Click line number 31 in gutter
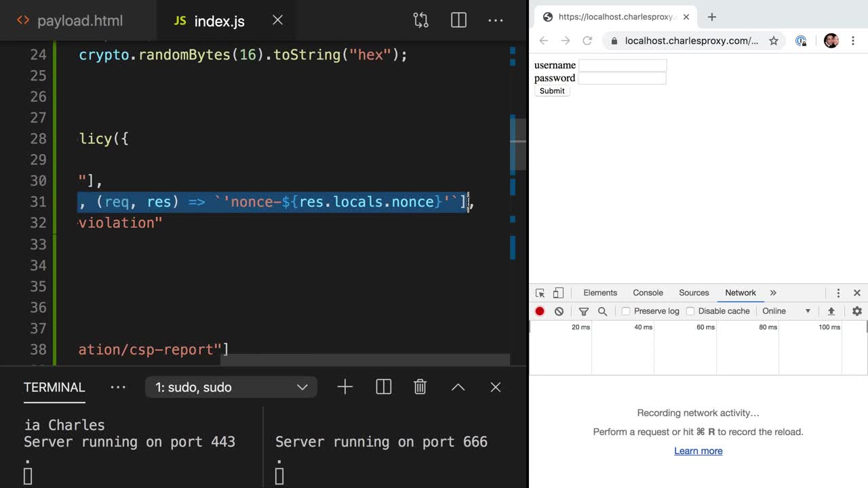Viewport: 868px width, 488px height. coord(38,201)
